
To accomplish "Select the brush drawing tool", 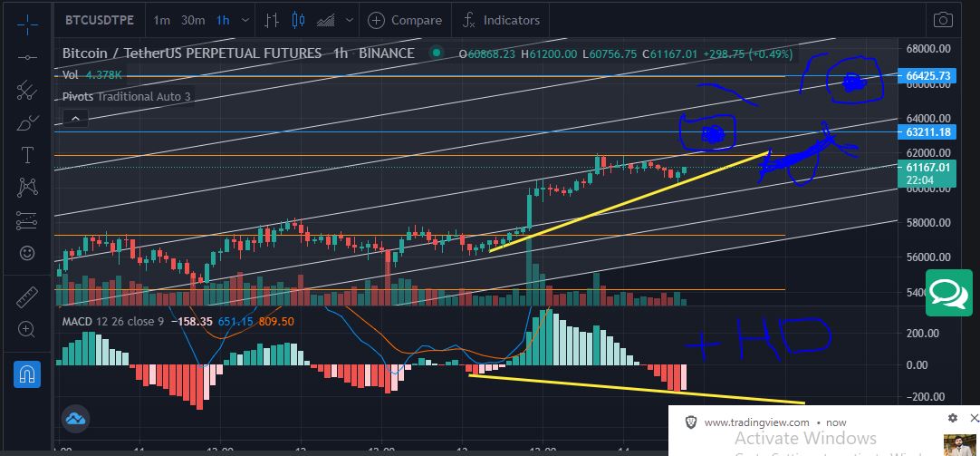I will click(27, 122).
